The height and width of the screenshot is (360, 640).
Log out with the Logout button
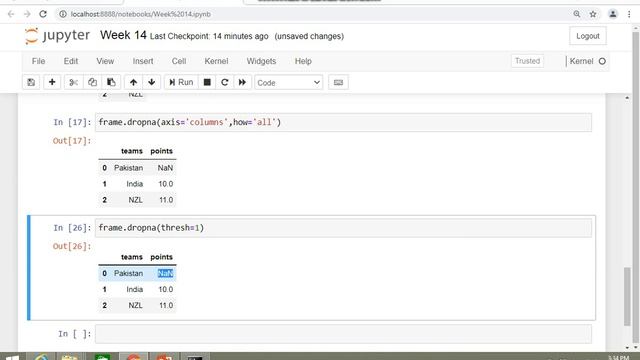(x=588, y=36)
